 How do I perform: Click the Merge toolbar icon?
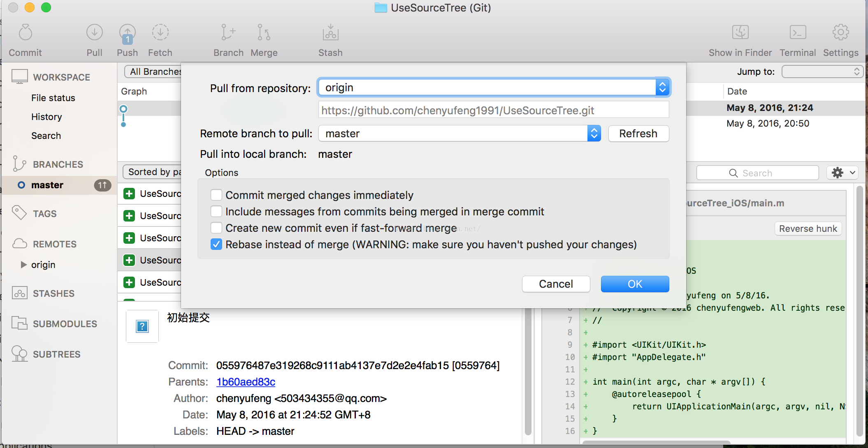pos(264,33)
